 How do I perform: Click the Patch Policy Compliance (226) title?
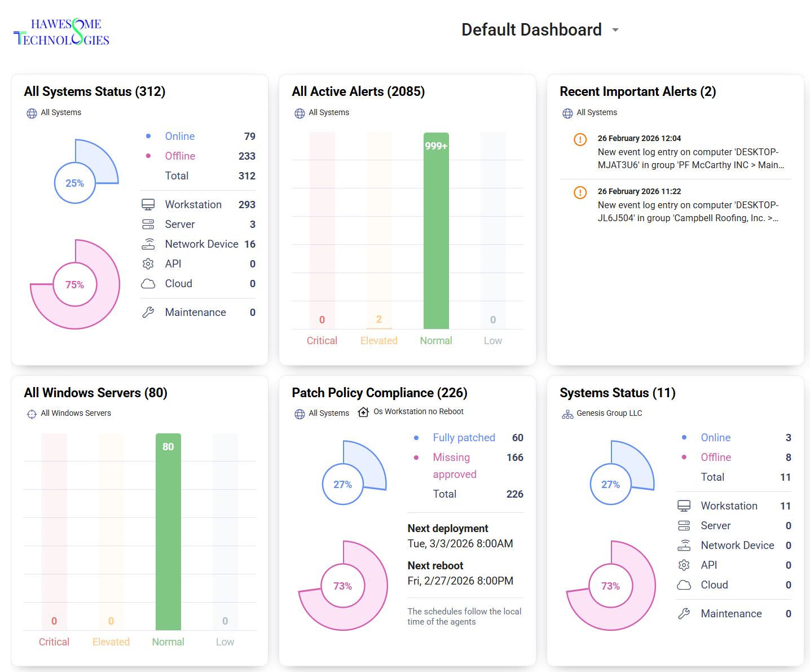tap(380, 393)
